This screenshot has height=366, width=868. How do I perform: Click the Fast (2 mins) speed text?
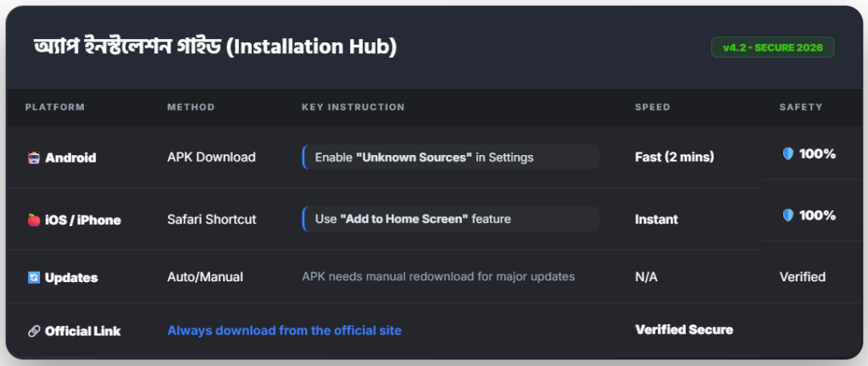pyautogui.click(x=675, y=157)
